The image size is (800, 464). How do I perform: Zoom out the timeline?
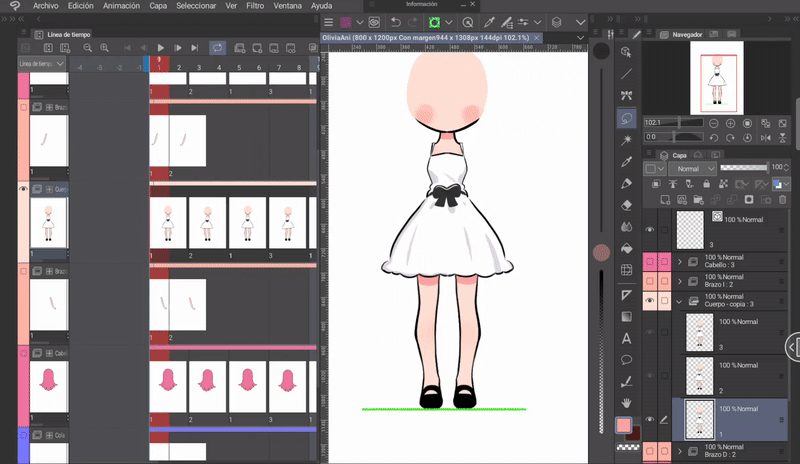click(88, 47)
